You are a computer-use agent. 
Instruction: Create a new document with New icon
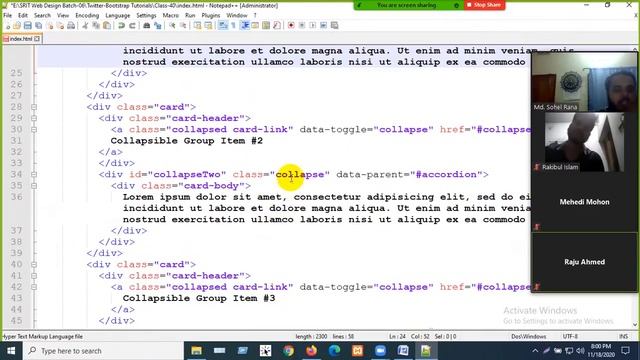coord(7,25)
